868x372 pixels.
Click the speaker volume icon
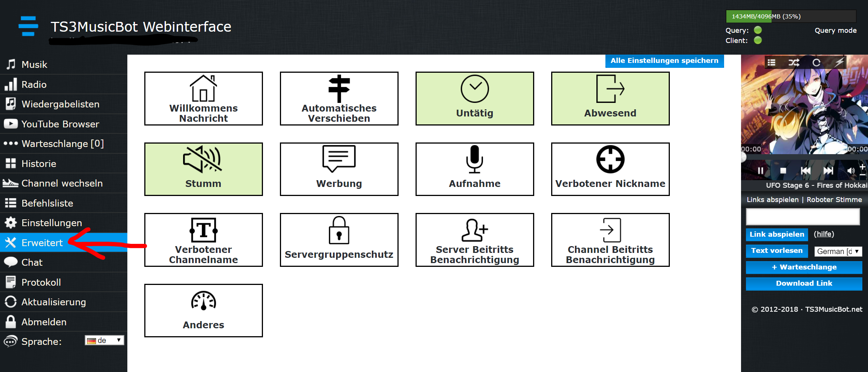(851, 171)
